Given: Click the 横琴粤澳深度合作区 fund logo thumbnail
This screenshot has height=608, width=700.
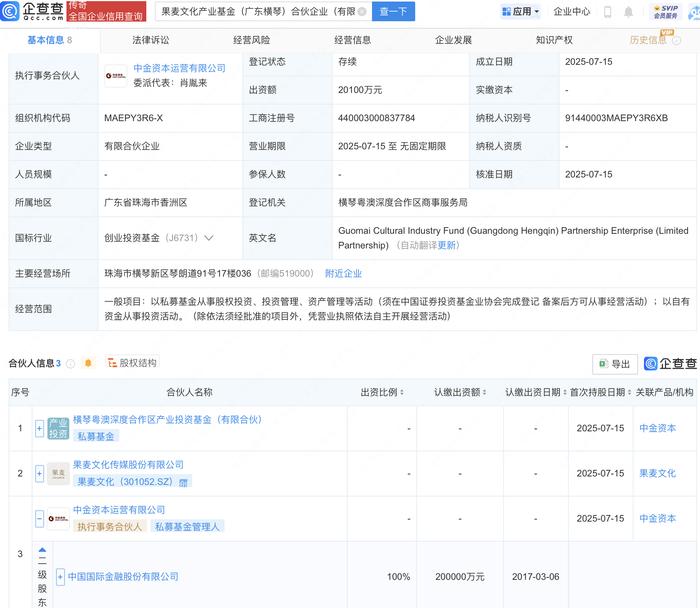Looking at the screenshot, I should [58, 429].
